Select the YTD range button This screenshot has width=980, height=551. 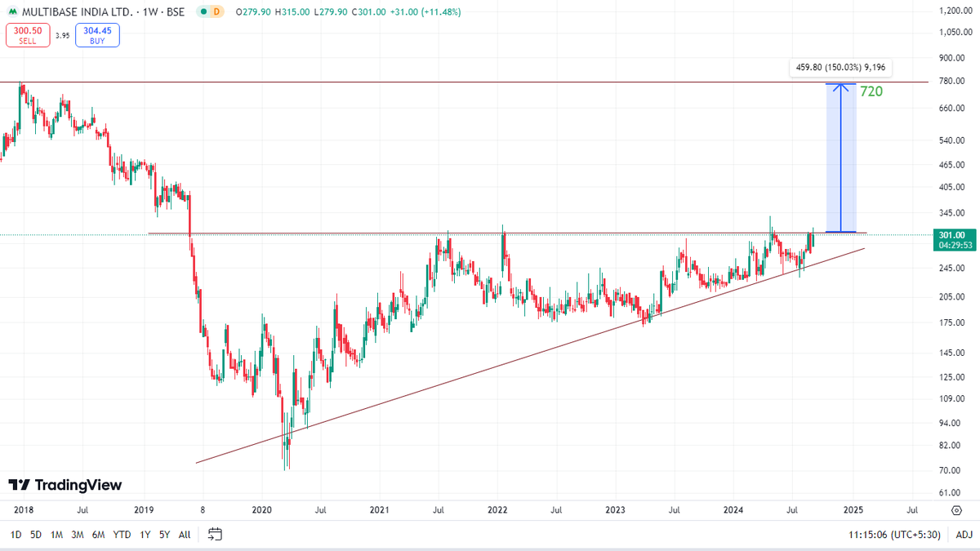click(121, 535)
